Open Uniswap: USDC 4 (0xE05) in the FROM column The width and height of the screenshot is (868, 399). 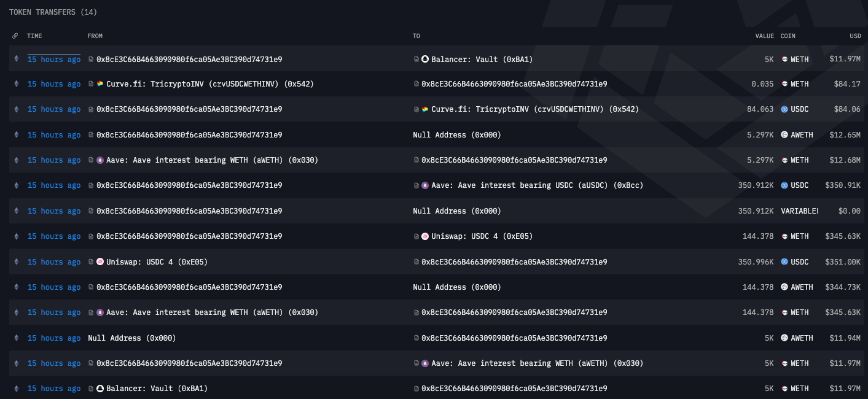[157, 262]
